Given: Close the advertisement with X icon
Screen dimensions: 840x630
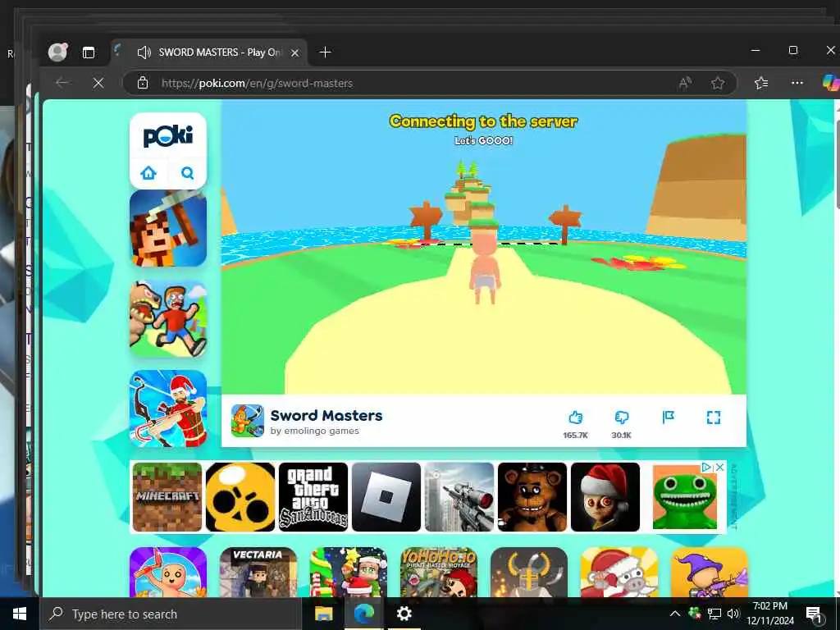Looking at the screenshot, I should pos(720,467).
